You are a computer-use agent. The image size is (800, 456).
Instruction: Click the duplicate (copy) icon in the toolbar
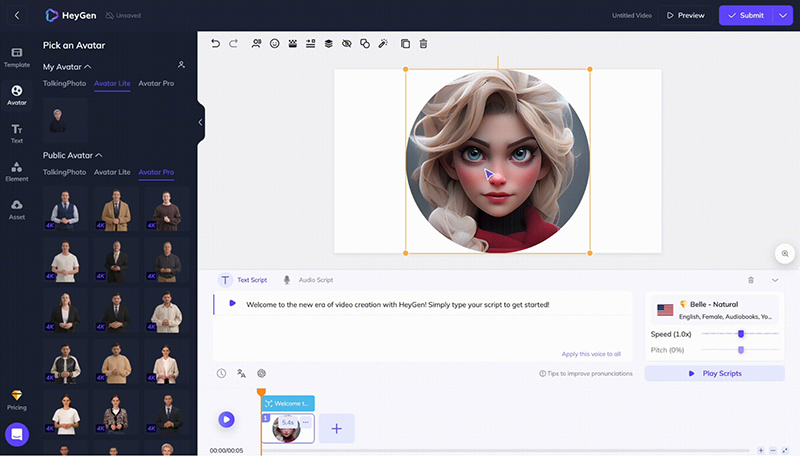tap(405, 44)
